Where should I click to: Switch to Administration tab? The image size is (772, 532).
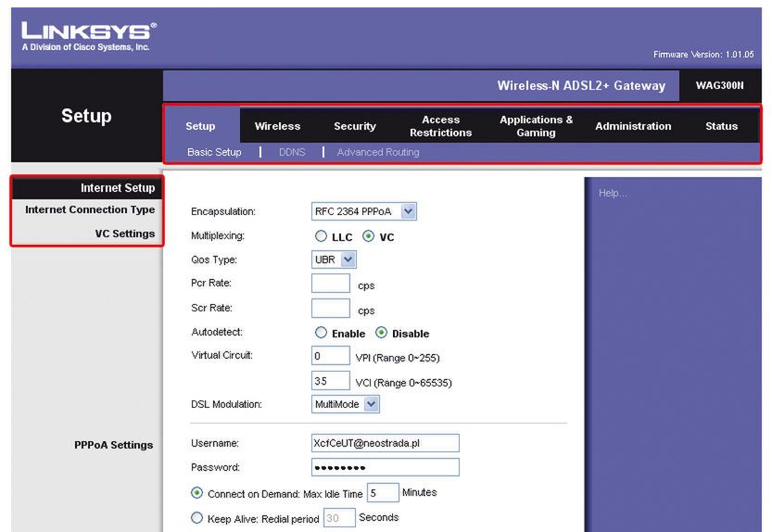(633, 126)
